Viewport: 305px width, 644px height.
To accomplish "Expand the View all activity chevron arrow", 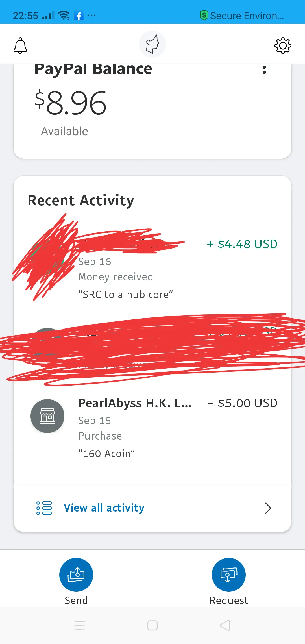I will (268, 508).
